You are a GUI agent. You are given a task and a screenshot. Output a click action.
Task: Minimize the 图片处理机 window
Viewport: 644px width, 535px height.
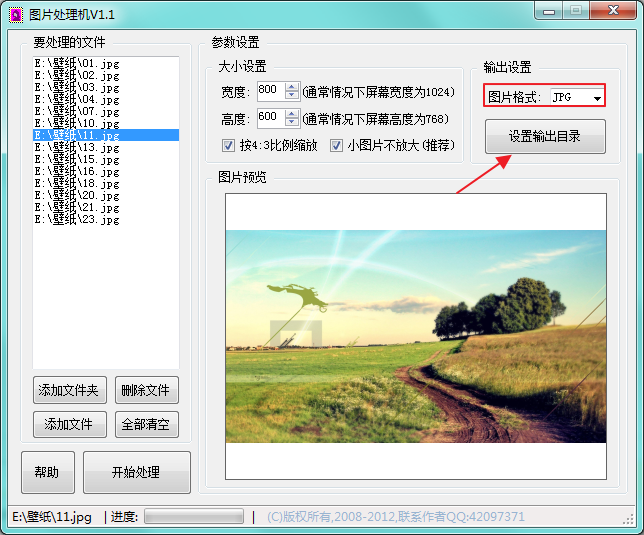click(x=549, y=11)
